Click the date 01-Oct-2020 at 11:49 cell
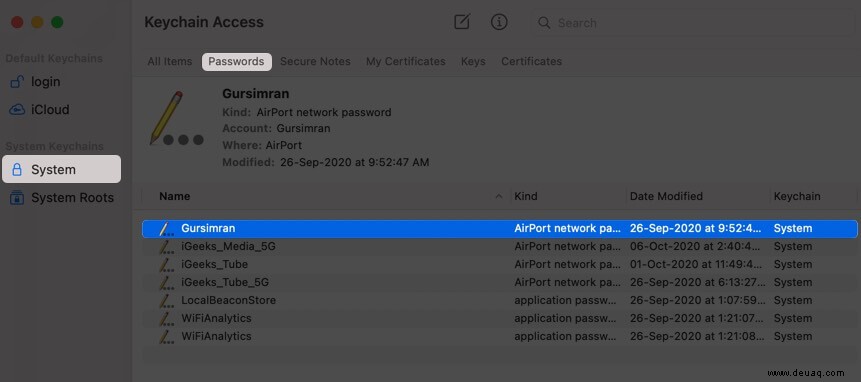The width and height of the screenshot is (861, 382). coord(697,265)
